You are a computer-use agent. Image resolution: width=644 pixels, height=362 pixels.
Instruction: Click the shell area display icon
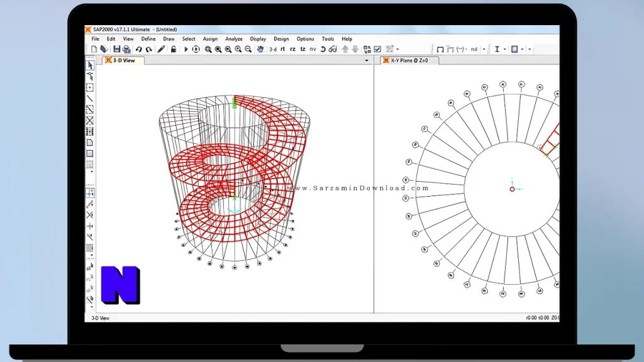(x=514, y=49)
